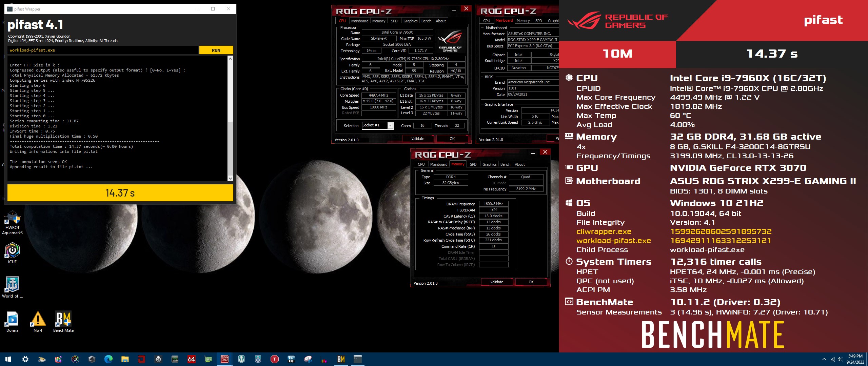868x366 pixels.
Task: Click Validate in the CPU tab window
Action: [x=418, y=139]
